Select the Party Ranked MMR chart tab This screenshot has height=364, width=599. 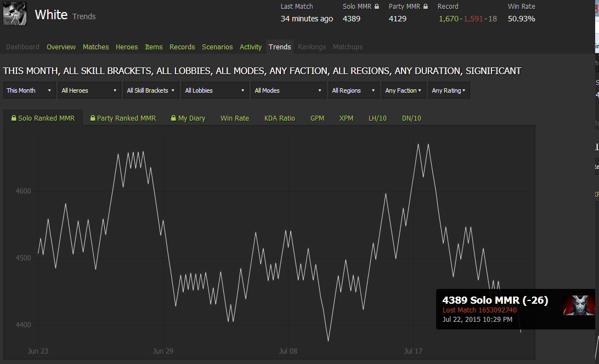(123, 118)
